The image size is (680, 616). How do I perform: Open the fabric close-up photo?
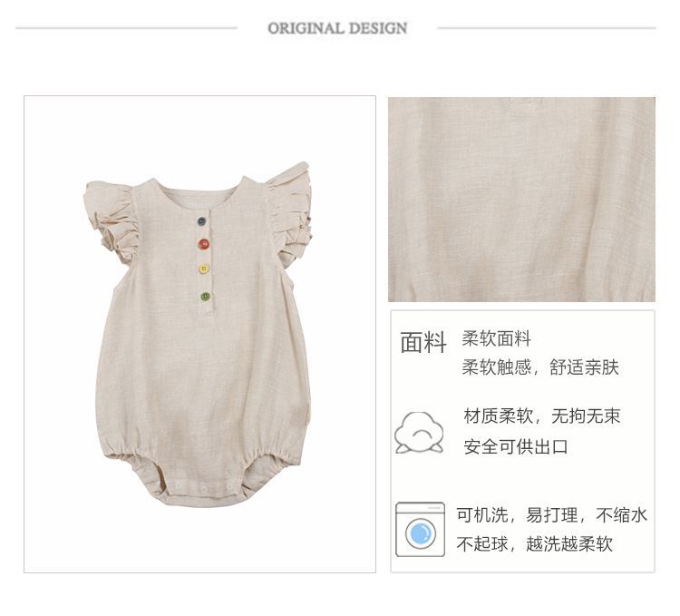point(521,199)
